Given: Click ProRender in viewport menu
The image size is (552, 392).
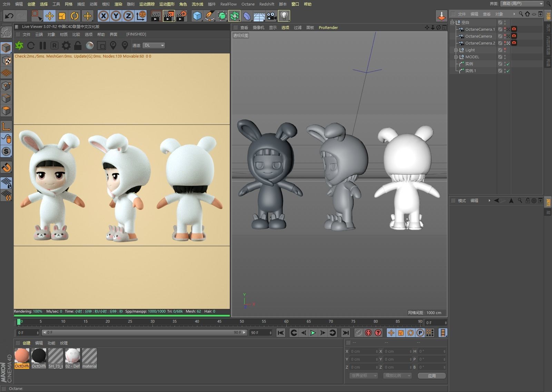Looking at the screenshot, I should tap(328, 28).
